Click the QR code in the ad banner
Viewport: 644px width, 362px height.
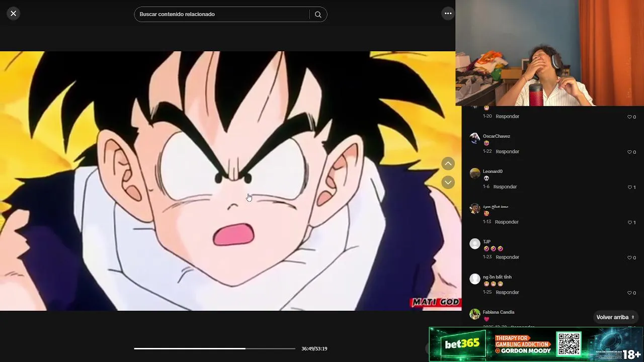pos(569,344)
